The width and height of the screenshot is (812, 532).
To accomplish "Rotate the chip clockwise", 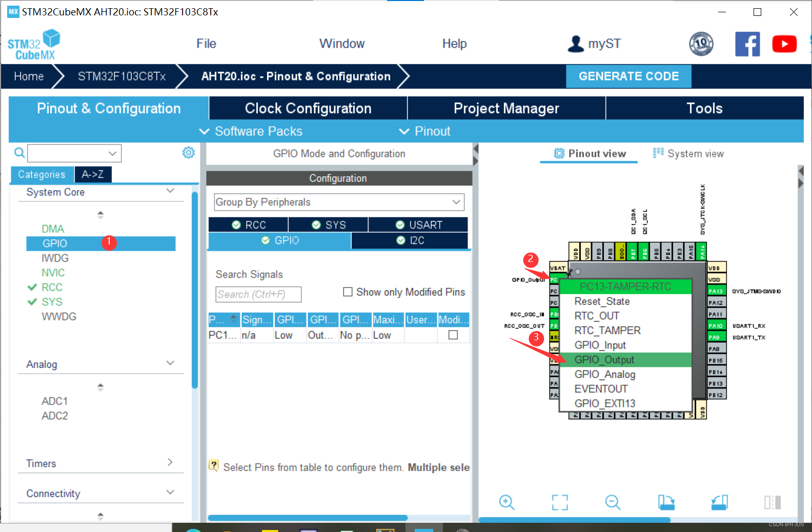I will point(666,502).
